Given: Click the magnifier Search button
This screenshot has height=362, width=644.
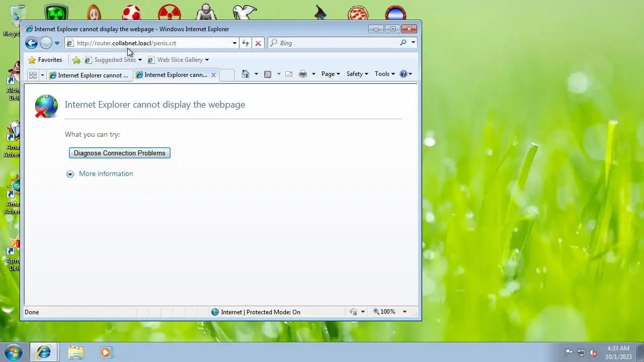Looking at the screenshot, I should pos(403,43).
